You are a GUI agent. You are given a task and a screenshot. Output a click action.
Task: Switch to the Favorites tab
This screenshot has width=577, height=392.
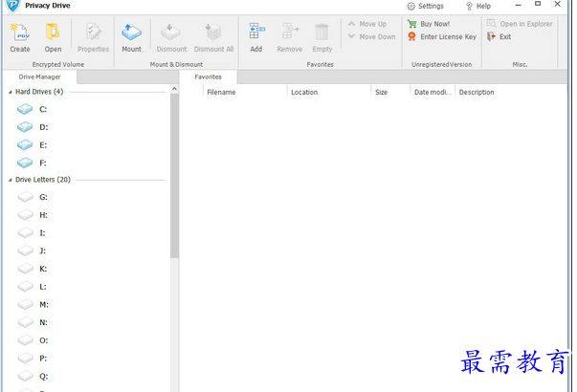(x=208, y=76)
